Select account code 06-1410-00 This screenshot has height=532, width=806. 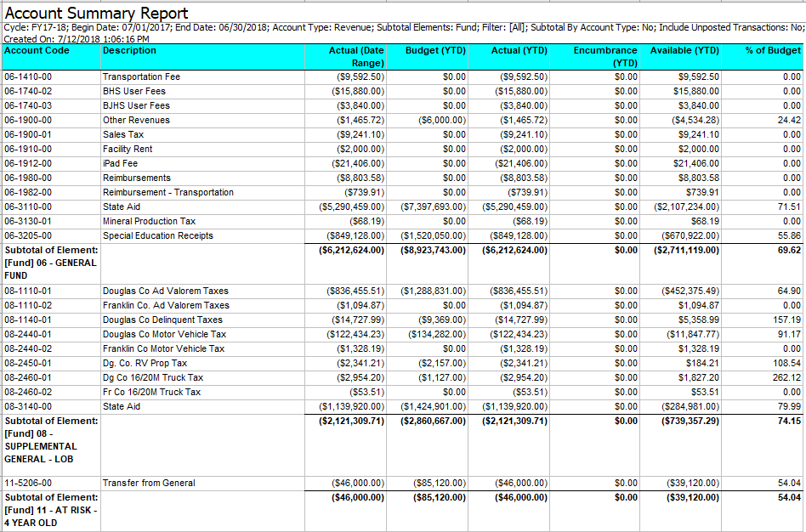pos(28,76)
